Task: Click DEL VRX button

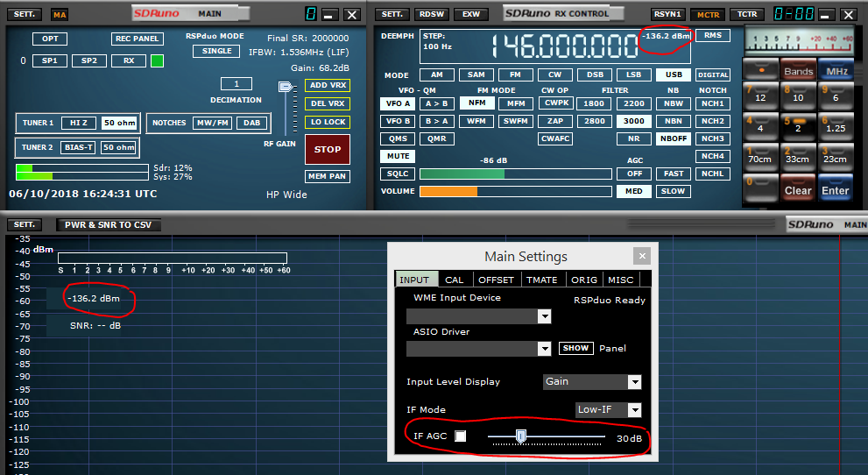Action: (328, 103)
